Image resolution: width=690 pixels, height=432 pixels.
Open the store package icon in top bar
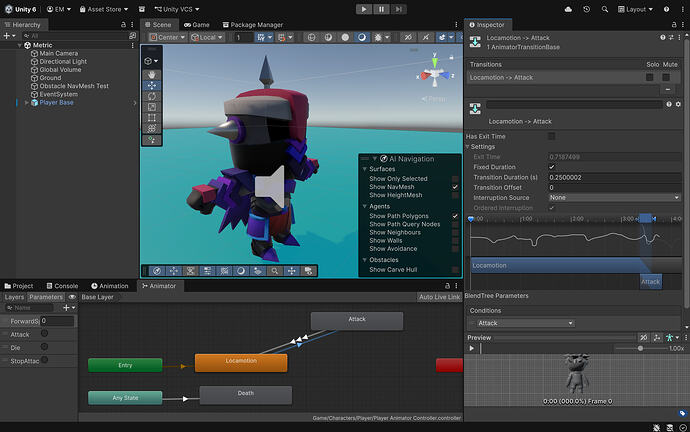[x=142, y=9]
